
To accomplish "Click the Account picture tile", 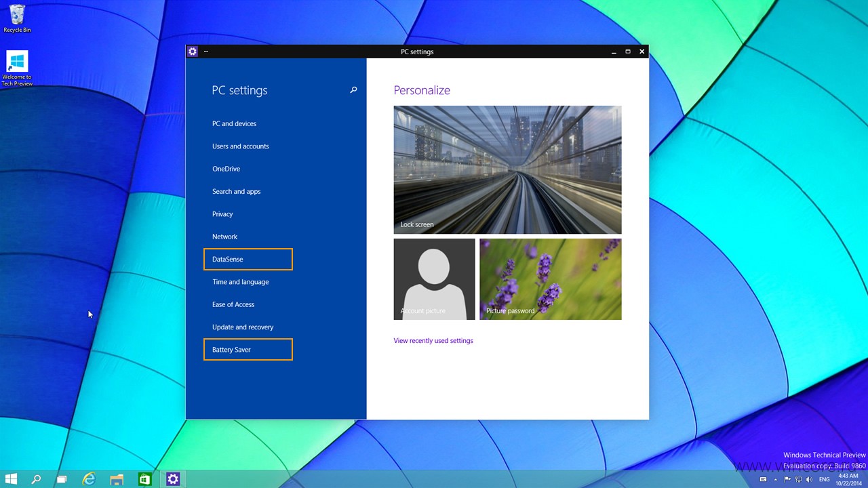I will pyautogui.click(x=434, y=279).
